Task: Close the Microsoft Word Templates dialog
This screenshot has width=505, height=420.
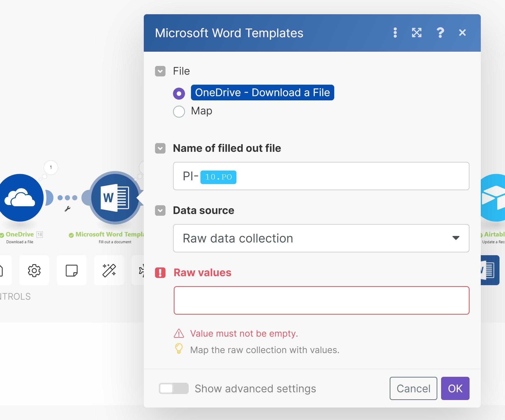Action: 462,33
